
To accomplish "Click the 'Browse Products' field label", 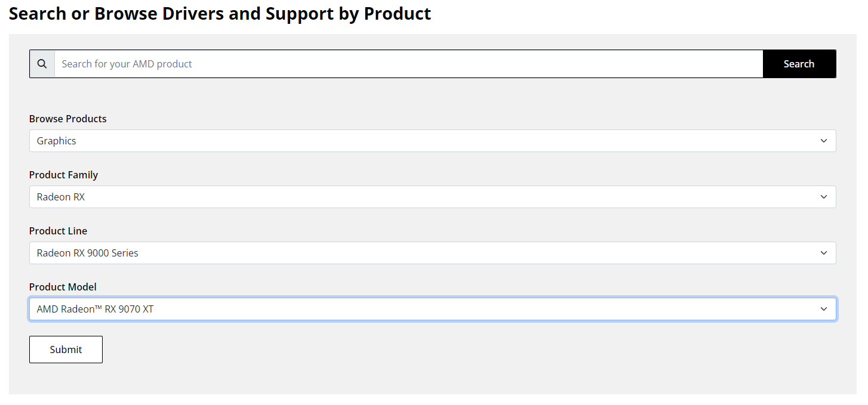I will [x=68, y=119].
